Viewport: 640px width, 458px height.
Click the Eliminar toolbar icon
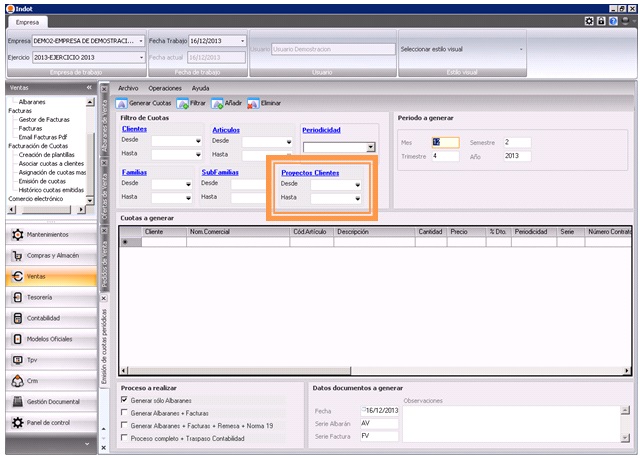point(253,103)
